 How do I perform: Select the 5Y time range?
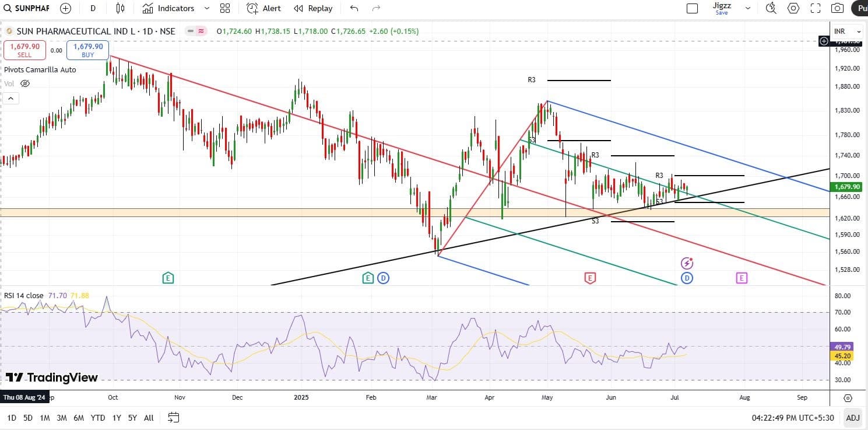pos(132,417)
